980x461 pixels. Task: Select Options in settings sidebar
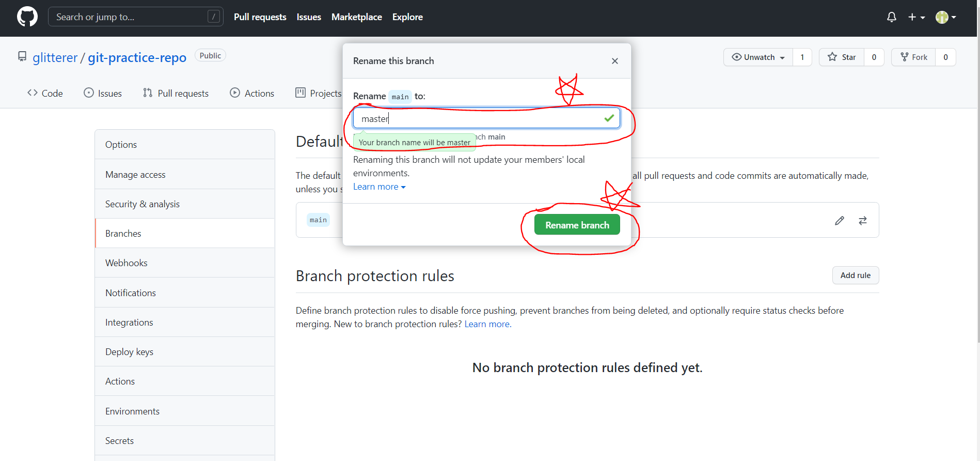coord(185,145)
